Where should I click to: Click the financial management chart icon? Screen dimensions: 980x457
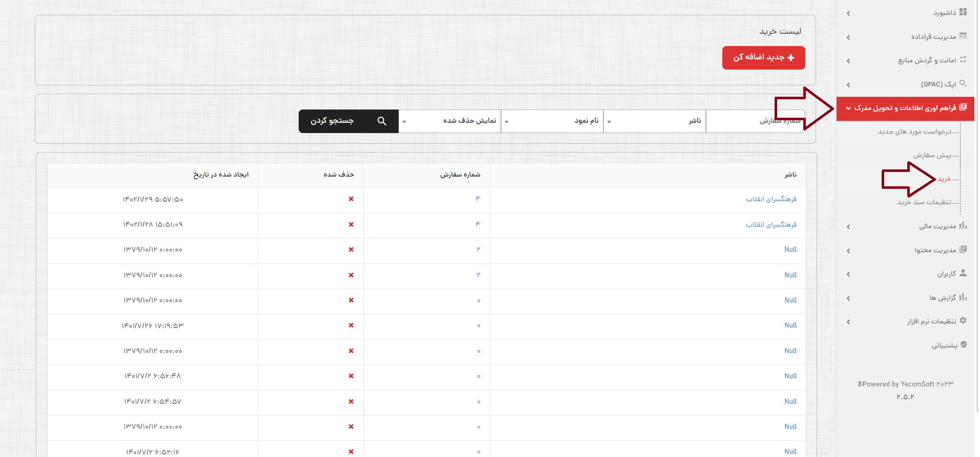(963, 226)
